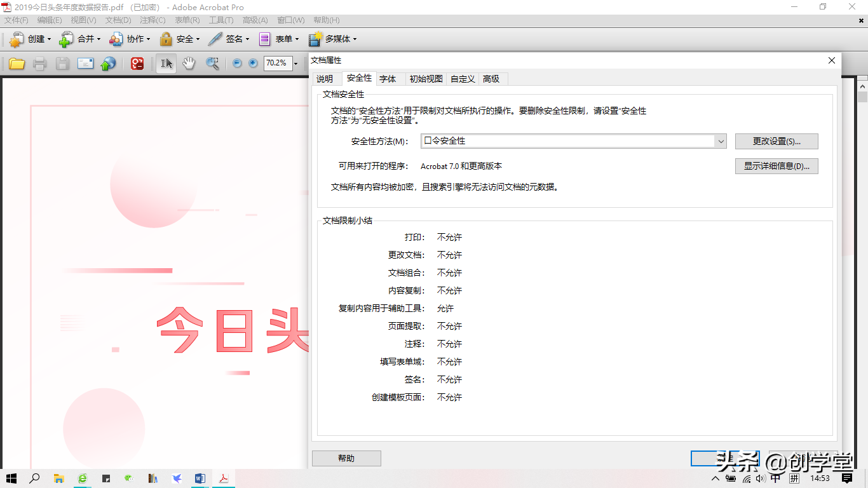Click the Combine (合并) toolbar icon
The width and height of the screenshot is (868, 488).
pos(66,39)
